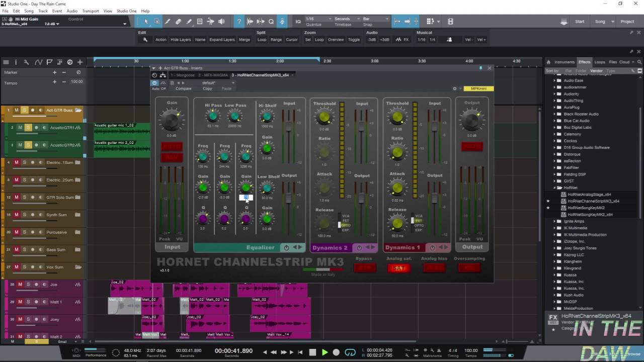Open the Transport menu
The width and height of the screenshot is (644, 362).
click(91, 11)
